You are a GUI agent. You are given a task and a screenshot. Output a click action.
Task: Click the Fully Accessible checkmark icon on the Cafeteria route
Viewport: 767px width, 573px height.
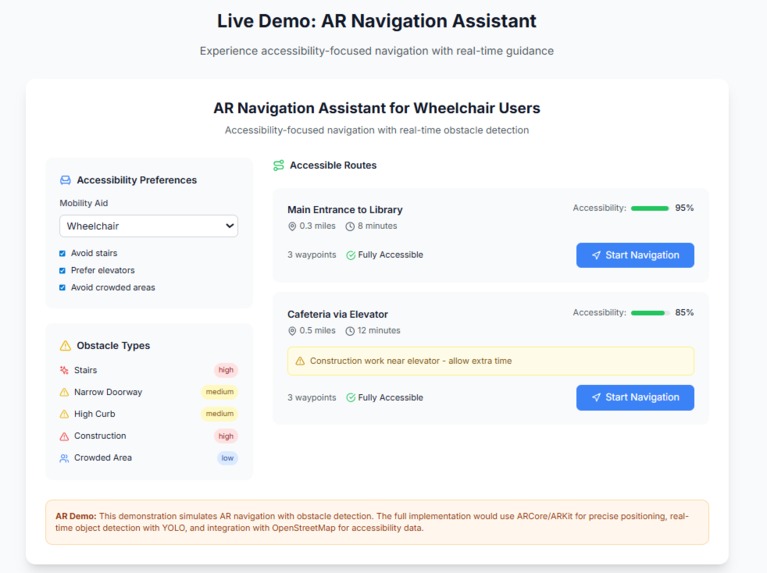351,397
